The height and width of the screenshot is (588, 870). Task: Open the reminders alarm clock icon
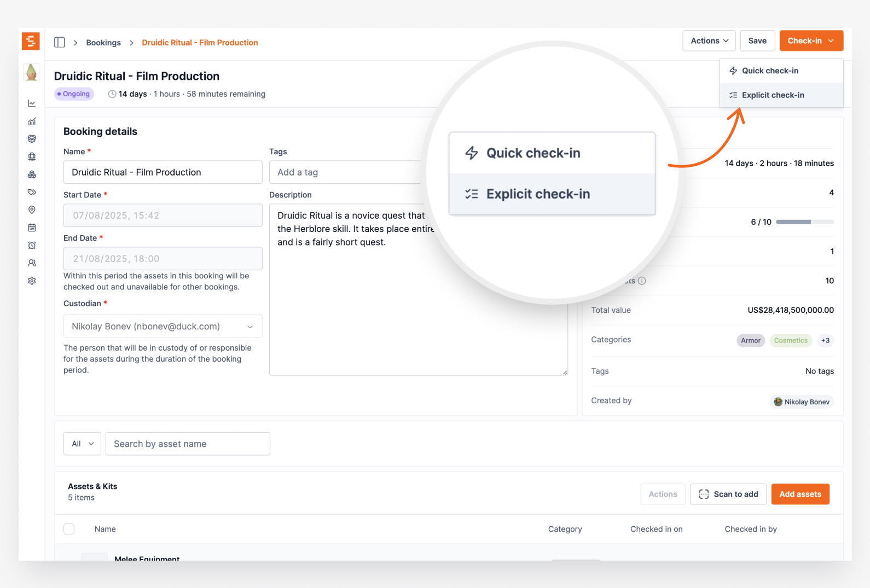(32, 246)
